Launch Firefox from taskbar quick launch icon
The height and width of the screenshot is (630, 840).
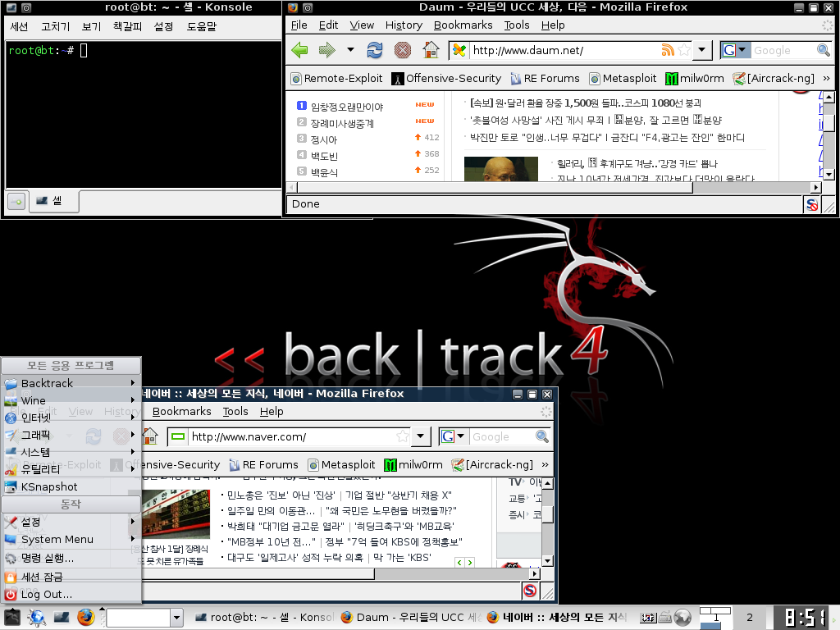coord(85,618)
